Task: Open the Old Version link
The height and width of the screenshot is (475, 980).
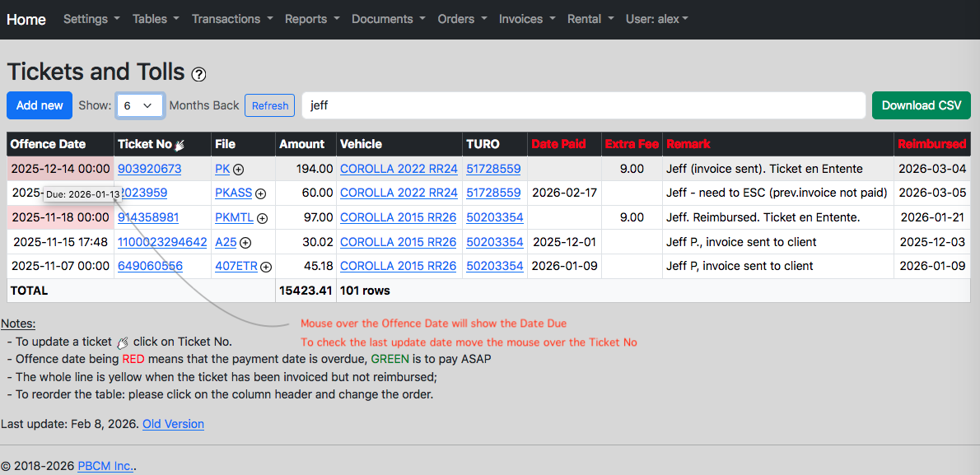Action: click(x=173, y=424)
